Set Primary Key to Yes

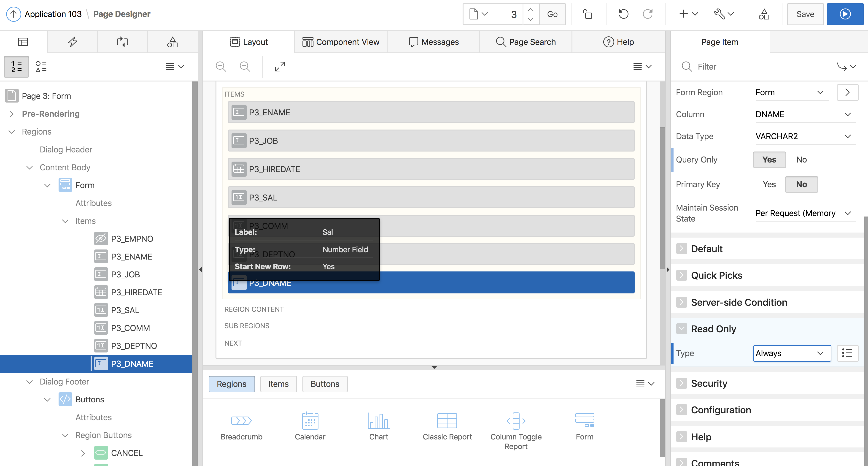click(x=769, y=184)
